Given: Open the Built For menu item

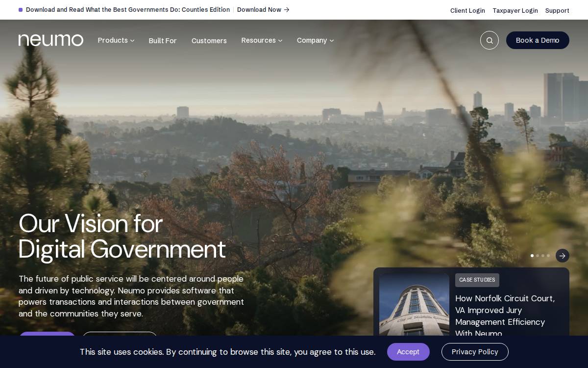Looking at the screenshot, I should 163,41.
